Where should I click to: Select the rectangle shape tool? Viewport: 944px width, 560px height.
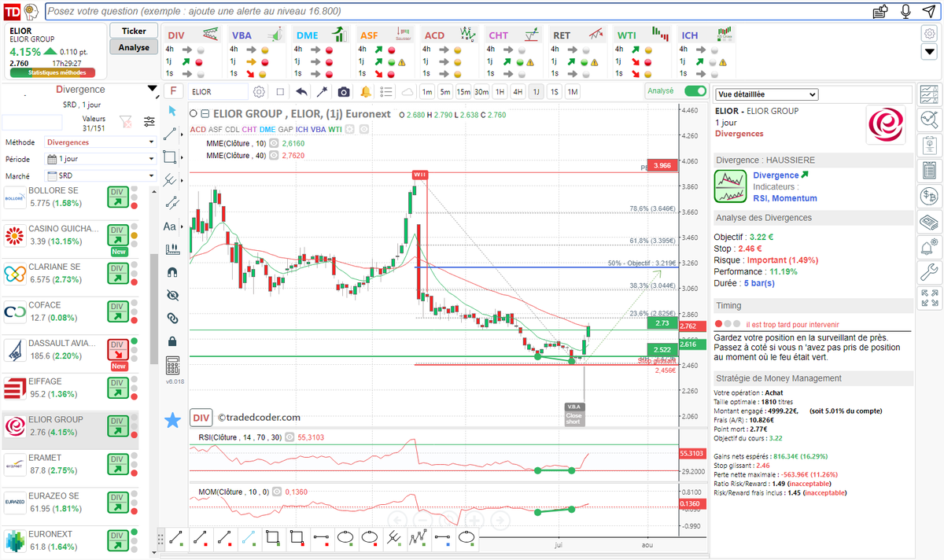[171, 157]
